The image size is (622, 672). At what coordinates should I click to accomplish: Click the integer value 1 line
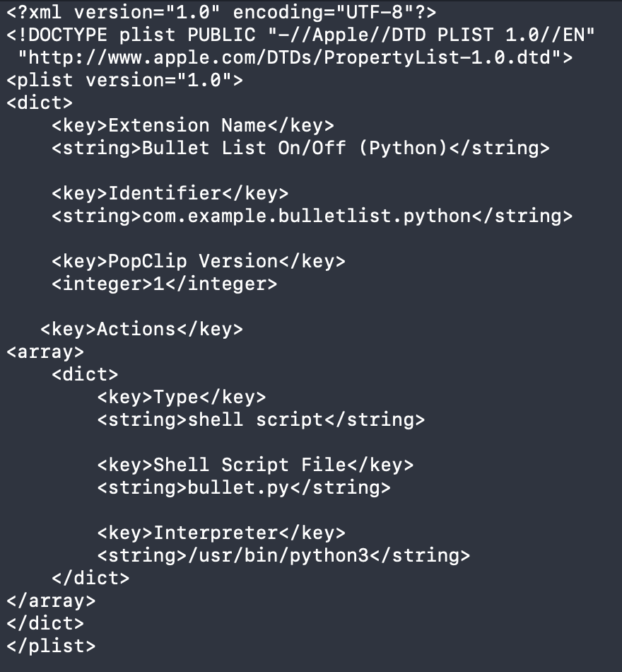pyautogui.click(x=164, y=284)
